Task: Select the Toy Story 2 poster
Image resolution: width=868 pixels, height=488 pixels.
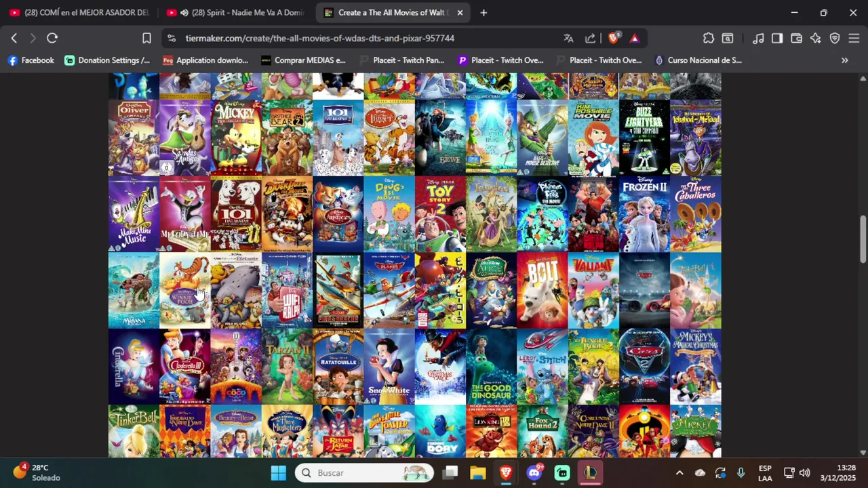Action: click(x=440, y=214)
